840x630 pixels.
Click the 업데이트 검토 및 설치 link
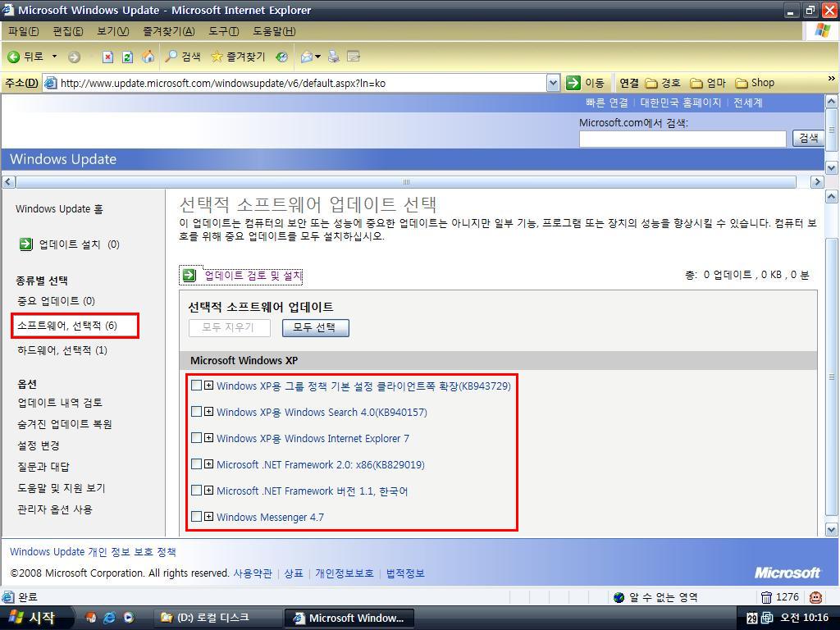pyautogui.click(x=253, y=276)
